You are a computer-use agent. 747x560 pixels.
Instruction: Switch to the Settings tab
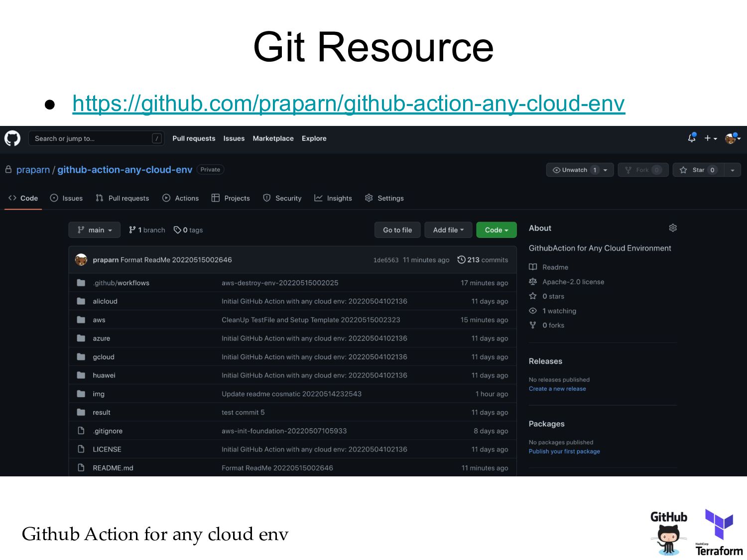[x=384, y=198]
